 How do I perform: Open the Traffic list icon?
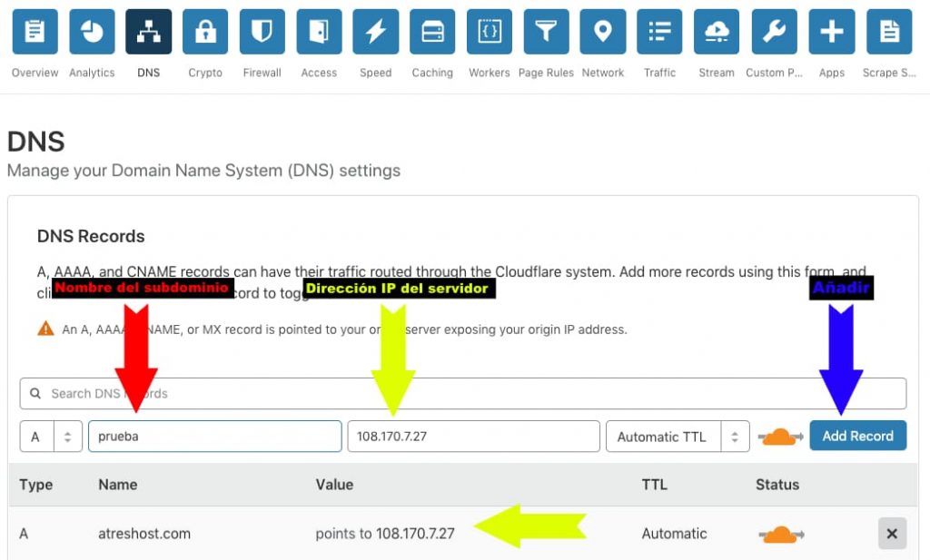click(x=659, y=32)
